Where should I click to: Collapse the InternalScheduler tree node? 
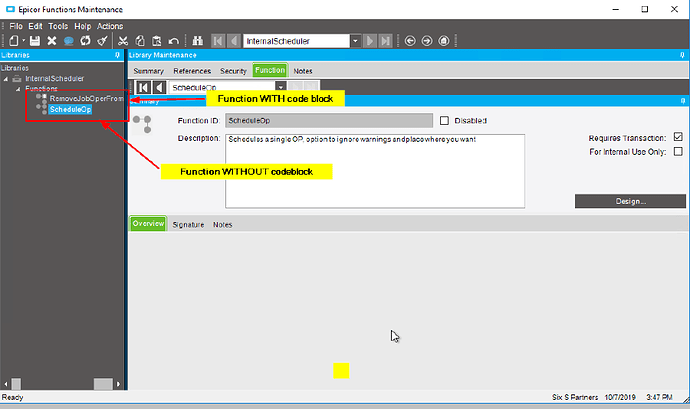[x=6, y=79]
